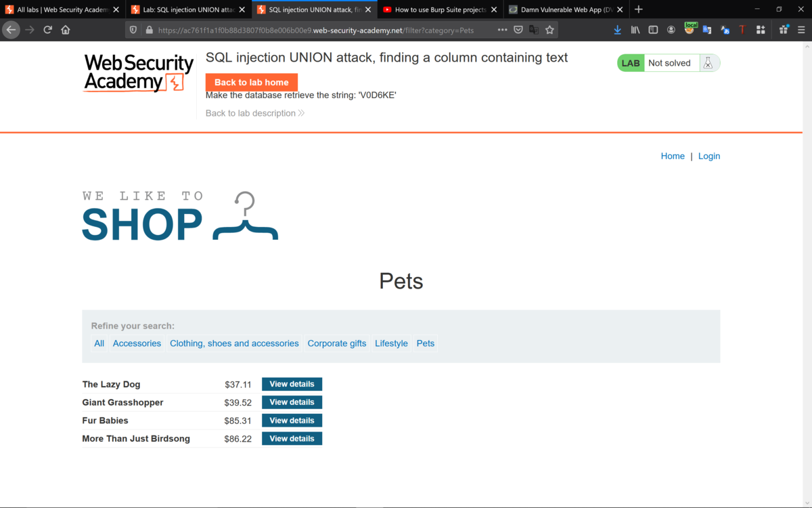812x508 pixels.
Task: Toggle the sidebar view icon
Action: click(653, 30)
